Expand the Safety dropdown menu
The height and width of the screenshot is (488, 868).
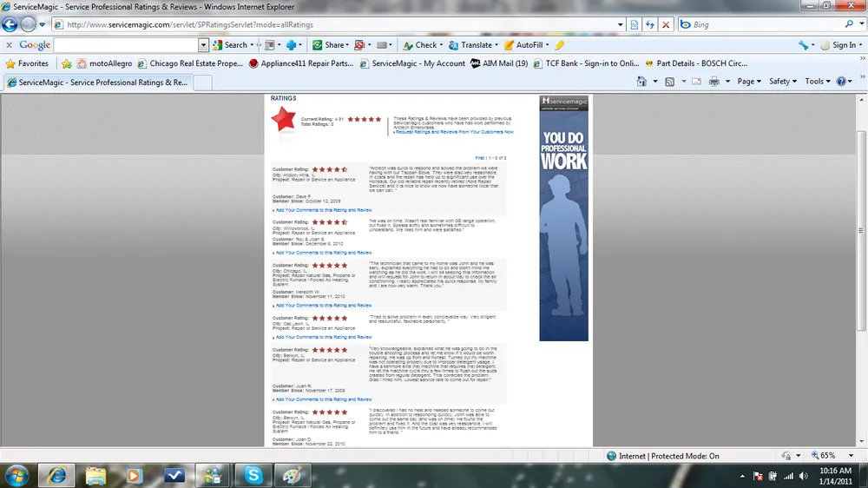tap(783, 82)
